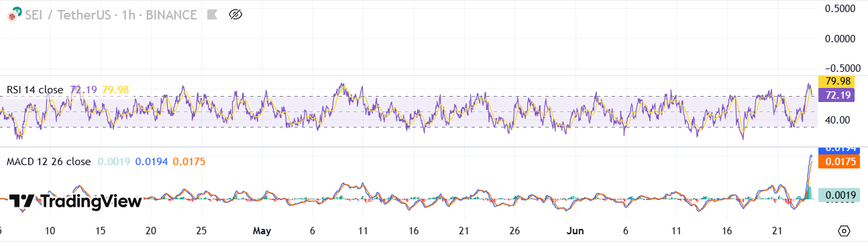Click orange 0.0175 value in MACD legend

189,162
